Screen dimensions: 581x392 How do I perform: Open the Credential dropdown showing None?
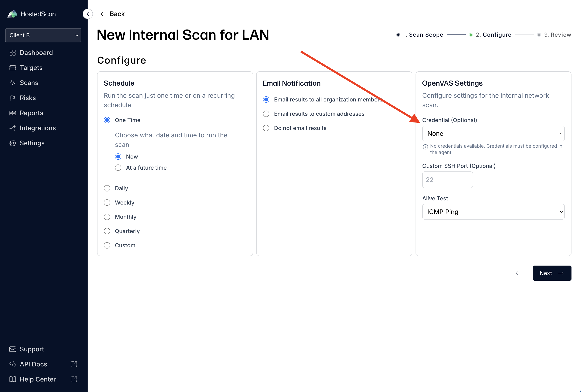(493, 134)
